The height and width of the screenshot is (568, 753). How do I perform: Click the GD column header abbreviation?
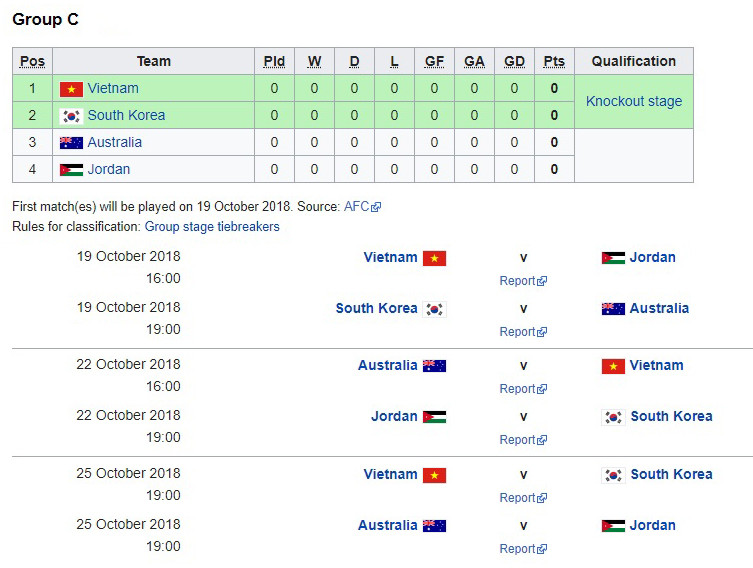pos(514,61)
